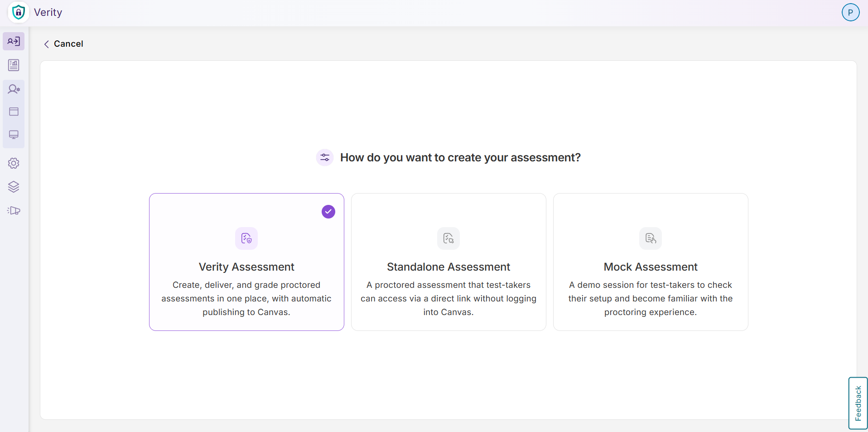Click the Verity Assessment card icon
Screen dimensions: 868x432
pyautogui.click(x=246, y=238)
